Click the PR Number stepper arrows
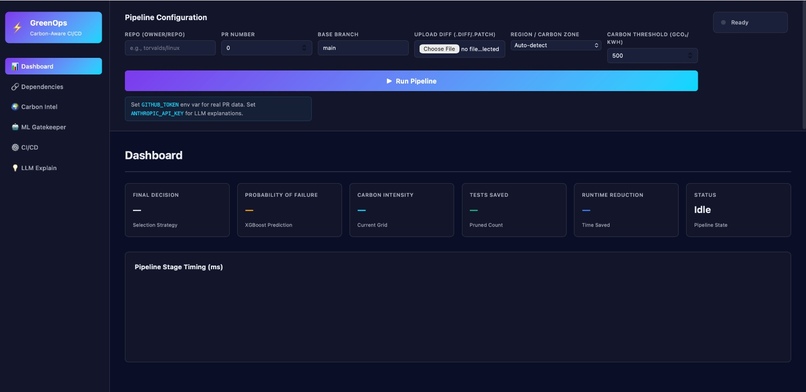The height and width of the screenshot is (392, 806). (304, 48)
